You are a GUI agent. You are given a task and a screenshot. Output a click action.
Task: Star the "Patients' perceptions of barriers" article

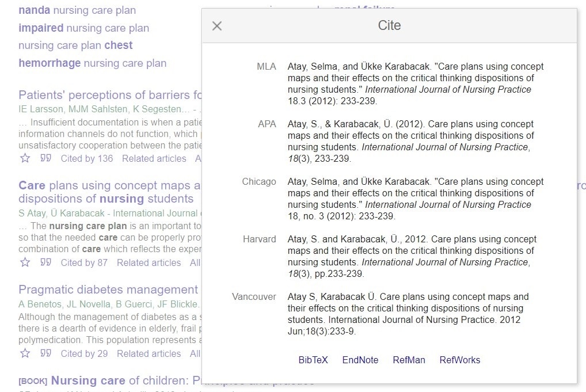click(x=25, y=158)
